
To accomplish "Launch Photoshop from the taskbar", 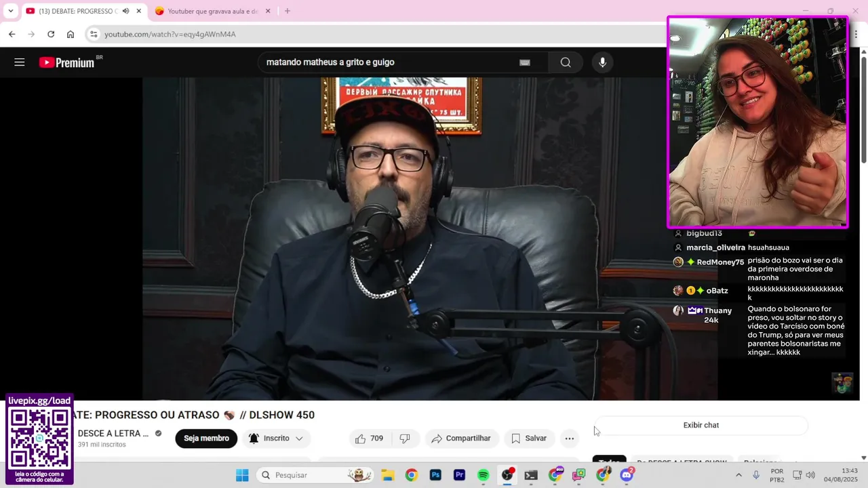I will click(435, 475).
